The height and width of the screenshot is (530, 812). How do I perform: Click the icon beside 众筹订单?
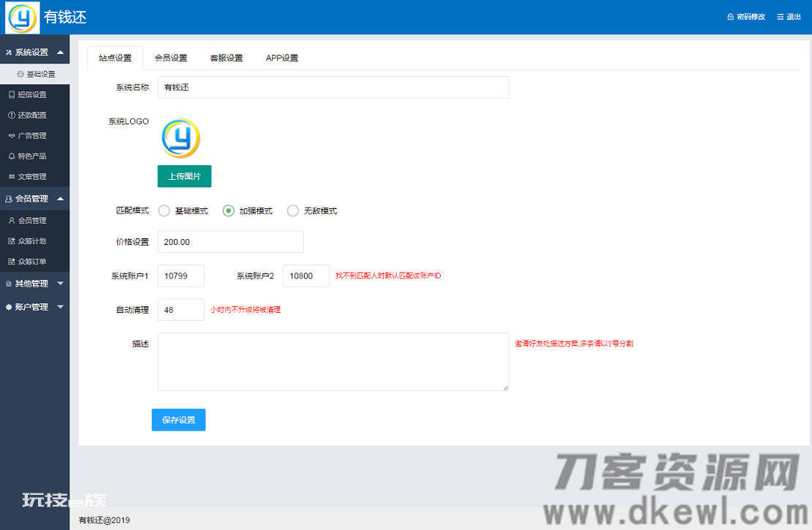point(12,262)
